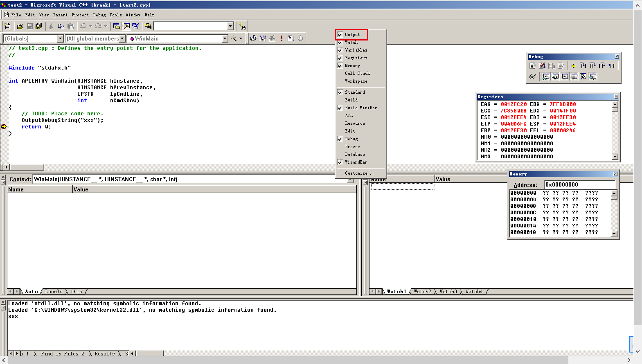This screenshot has width=642, height=364.
Task: Switch to the Locals tab
Action: [x=54, y=292]
